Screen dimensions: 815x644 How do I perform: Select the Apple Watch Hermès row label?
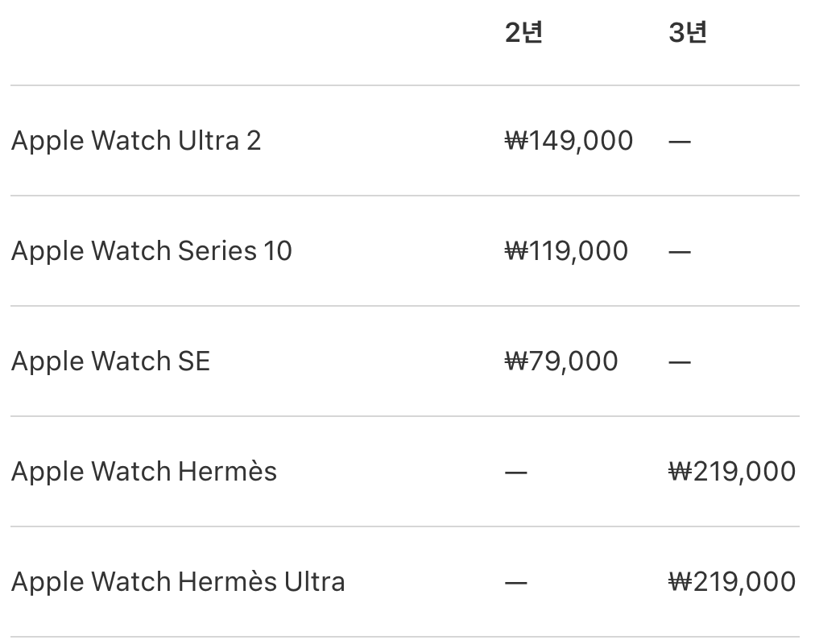pos(144,472)
